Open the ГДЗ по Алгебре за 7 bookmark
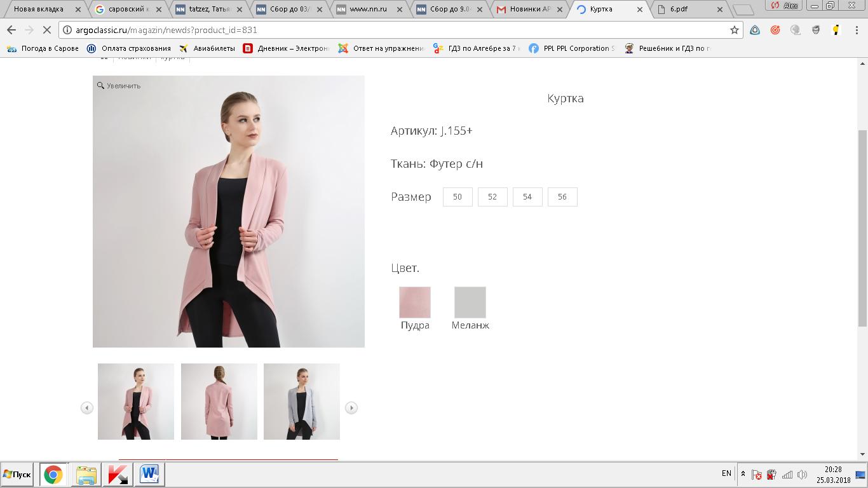The height and width of the screenshot is (488, 868). tap(475, 48)
